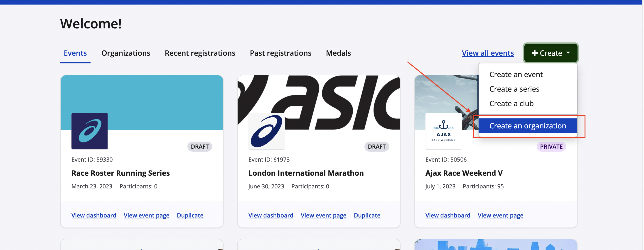This screenshot has width=644, height=250.
Task: Show the Medals tab
Action: tap(338, 53)
